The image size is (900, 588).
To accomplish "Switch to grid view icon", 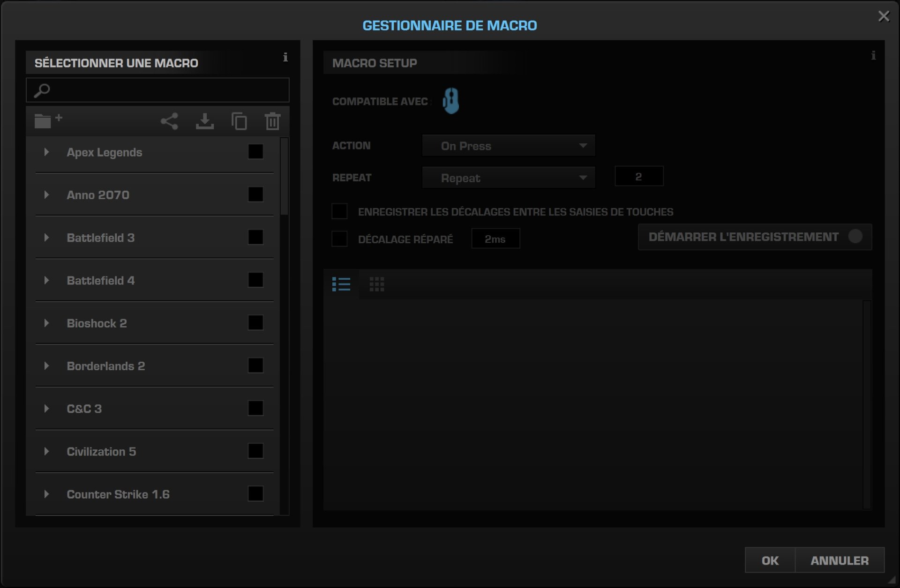I will click(x=377, y=284).
